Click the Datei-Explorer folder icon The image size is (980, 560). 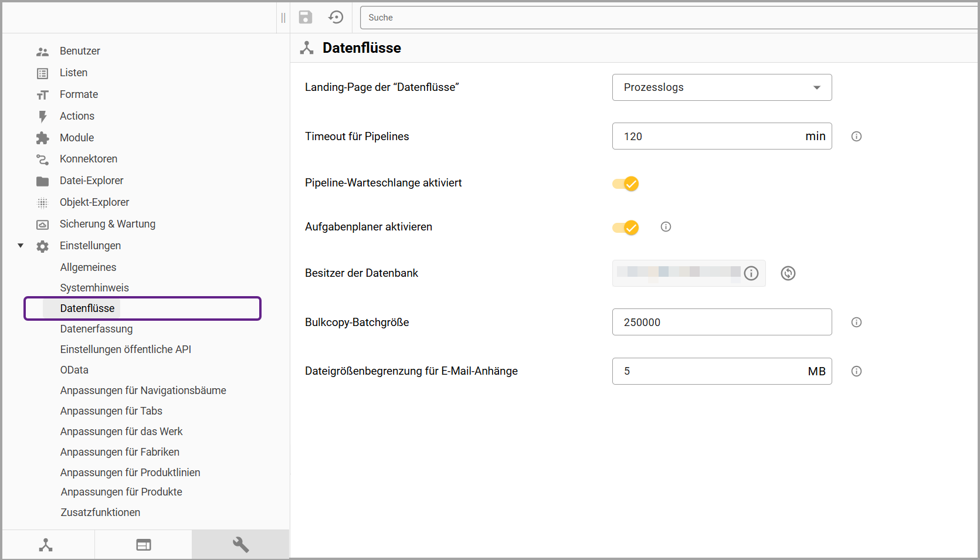click(42, 181)
